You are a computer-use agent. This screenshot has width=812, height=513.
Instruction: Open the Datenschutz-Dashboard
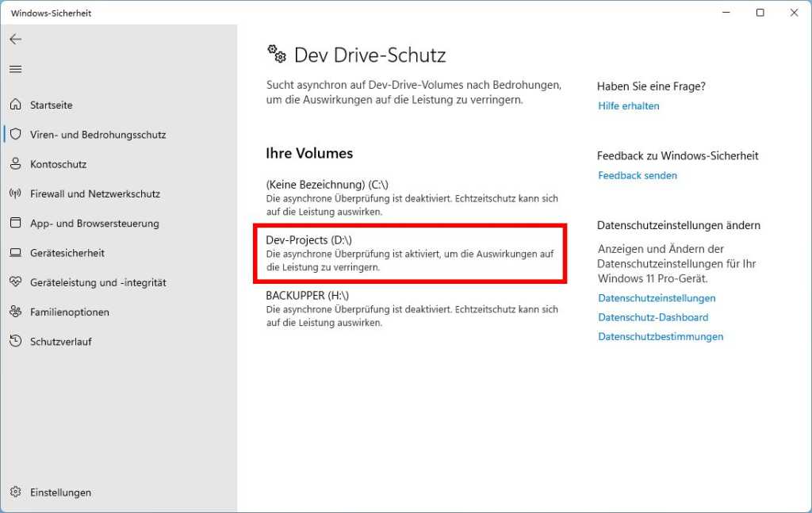(653, 316)
